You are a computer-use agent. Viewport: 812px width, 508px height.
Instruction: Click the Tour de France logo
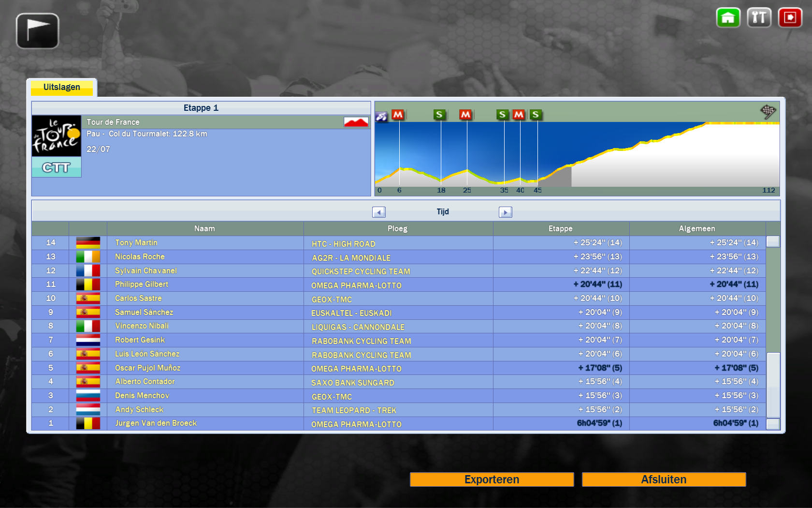pos(57,136)
